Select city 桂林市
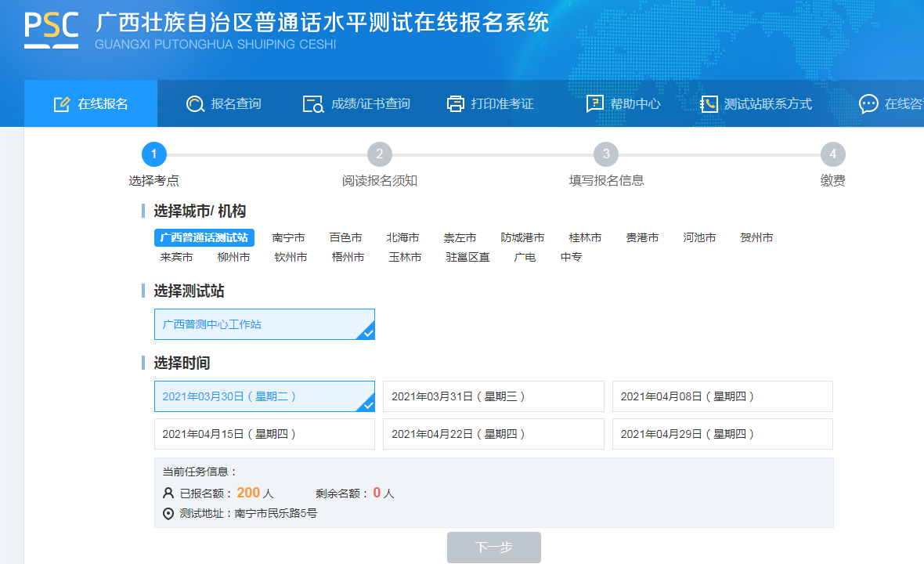Screen dimensions: 924x564 [585, 237]
